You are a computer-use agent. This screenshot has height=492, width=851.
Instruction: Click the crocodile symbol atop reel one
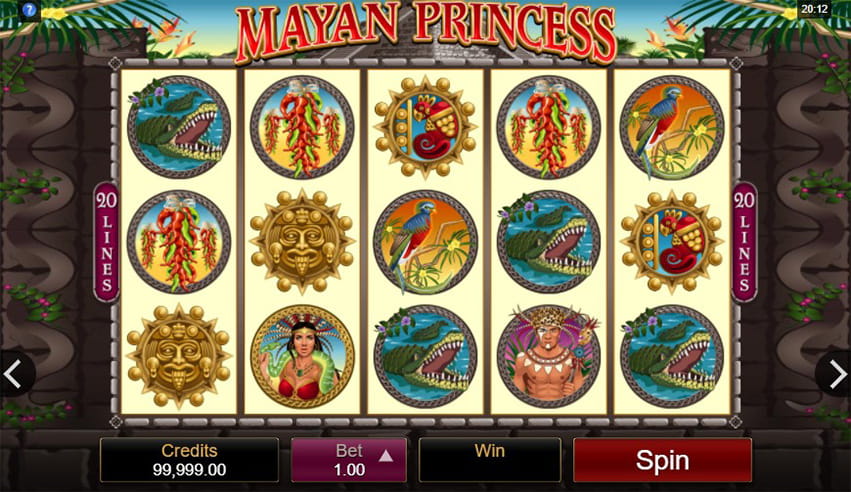tap(179, 127)
